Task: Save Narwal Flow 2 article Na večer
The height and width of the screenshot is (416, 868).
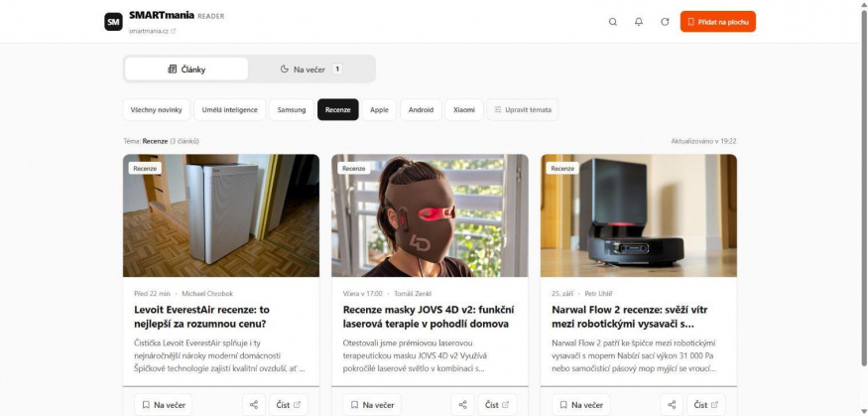Action: click(x=581, y=405)
